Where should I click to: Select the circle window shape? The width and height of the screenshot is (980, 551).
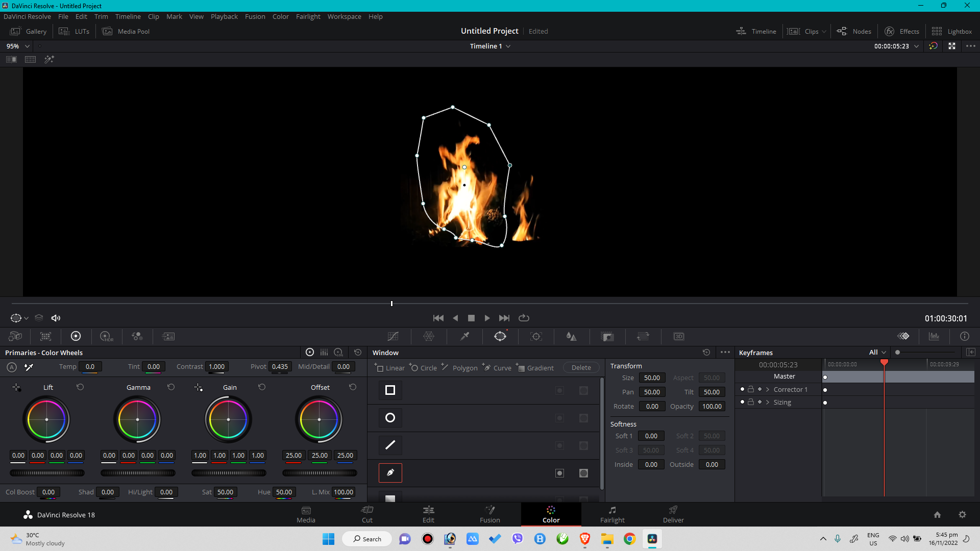[390, 418]
